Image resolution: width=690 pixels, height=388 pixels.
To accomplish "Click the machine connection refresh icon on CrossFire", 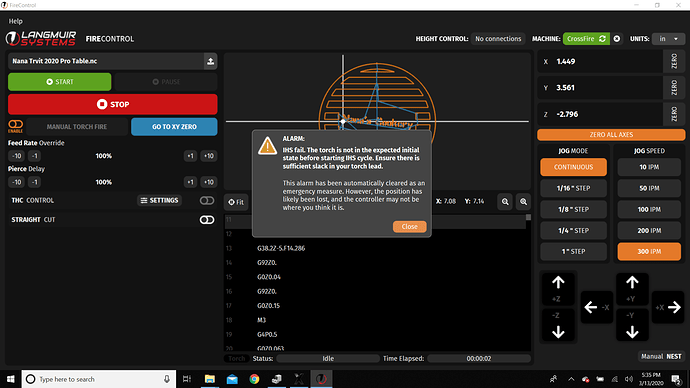I will [602, 39].
